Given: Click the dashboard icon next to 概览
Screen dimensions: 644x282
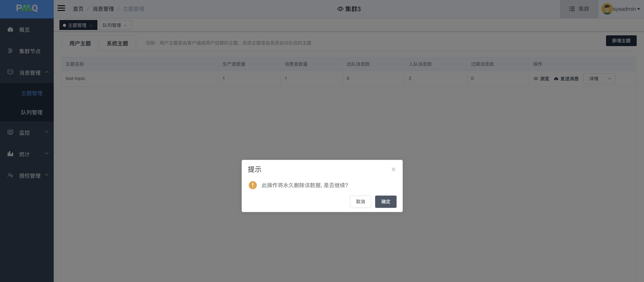Looking at the screenshot, I should click(10, 30).
